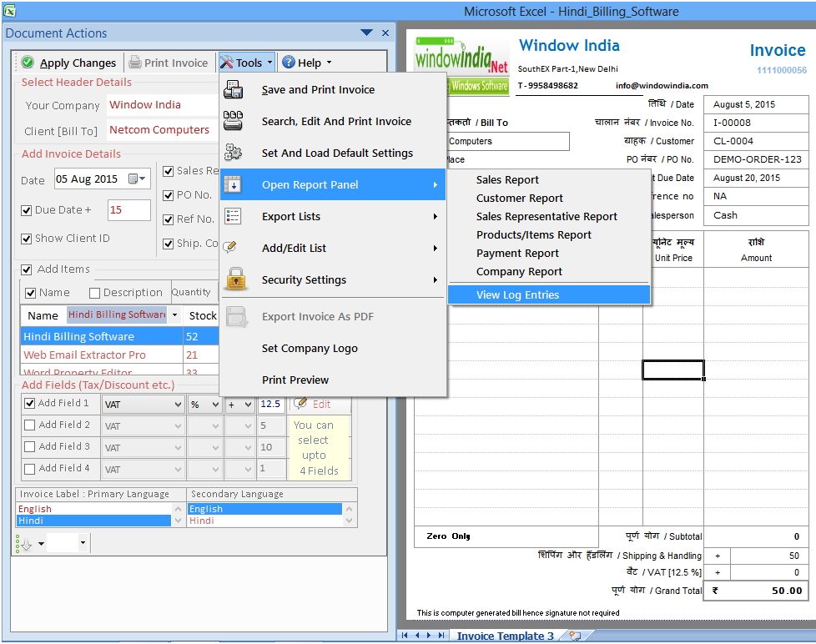Screen dimensions: 816x644
Task: Click the gears icon for Default Settings
Action: click(x=233, y=153)
